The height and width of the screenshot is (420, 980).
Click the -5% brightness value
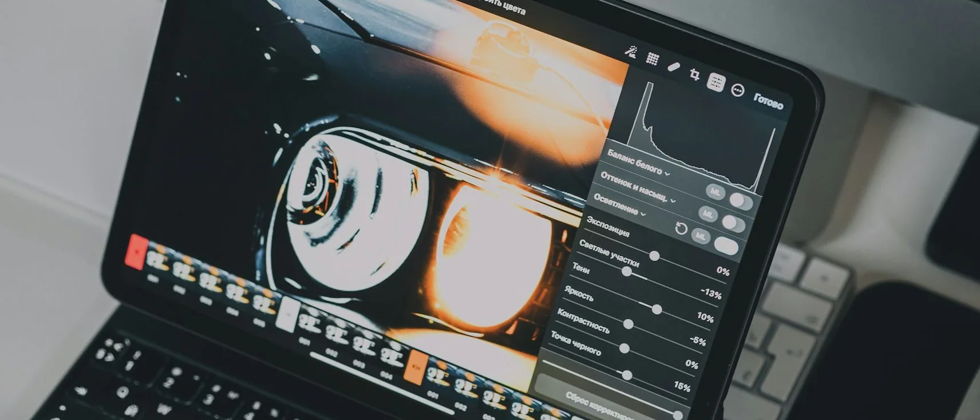698,340
